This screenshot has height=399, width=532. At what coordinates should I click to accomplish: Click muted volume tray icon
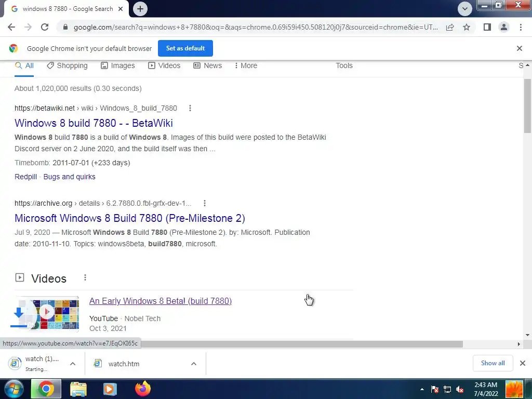pos(460,390)
